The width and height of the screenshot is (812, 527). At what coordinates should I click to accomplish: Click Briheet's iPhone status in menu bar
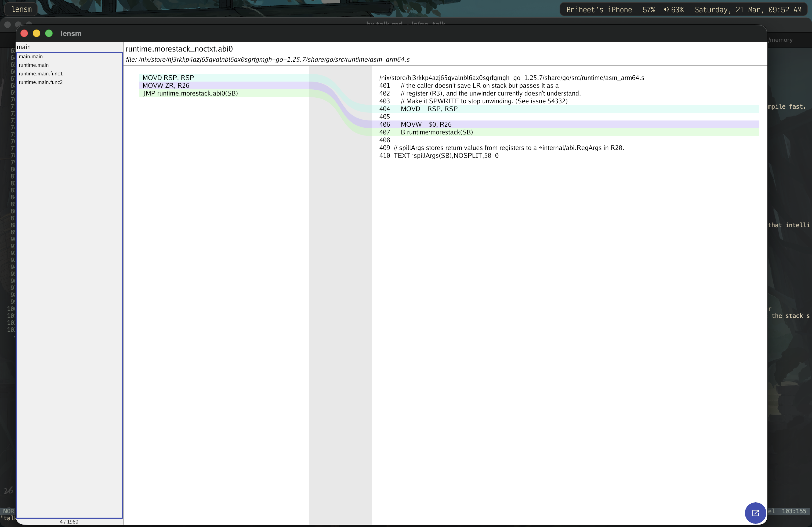click(x=599, y=10)
